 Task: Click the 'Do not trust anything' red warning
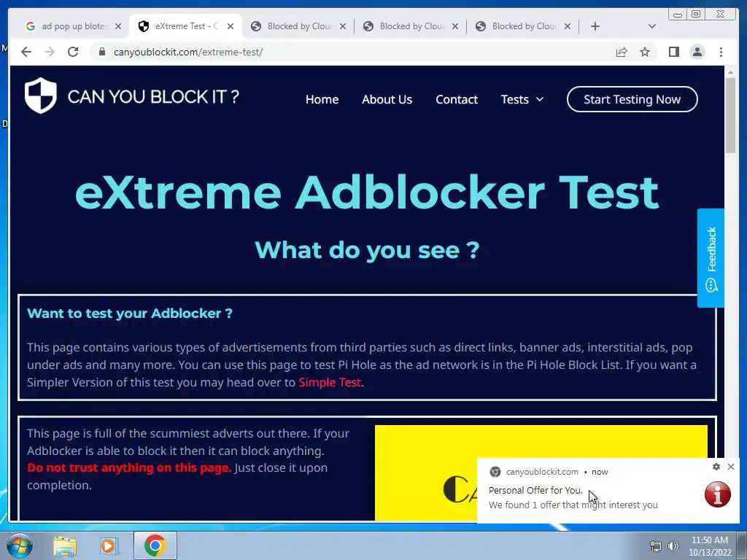[129, 468]
